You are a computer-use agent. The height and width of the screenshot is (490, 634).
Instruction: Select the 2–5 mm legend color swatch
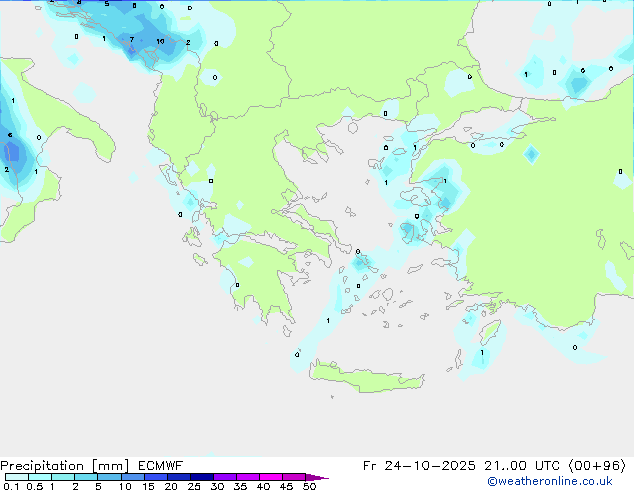tap(86, 477)
